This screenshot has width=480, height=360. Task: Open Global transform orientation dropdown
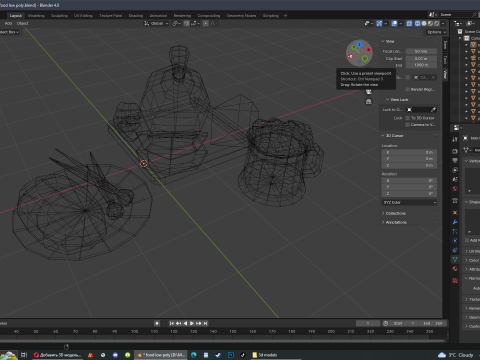[x=156, y=23]
